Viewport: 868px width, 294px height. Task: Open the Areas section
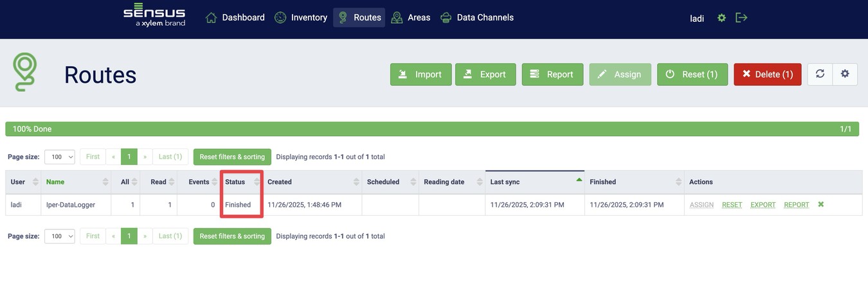(x=411, y=18)
